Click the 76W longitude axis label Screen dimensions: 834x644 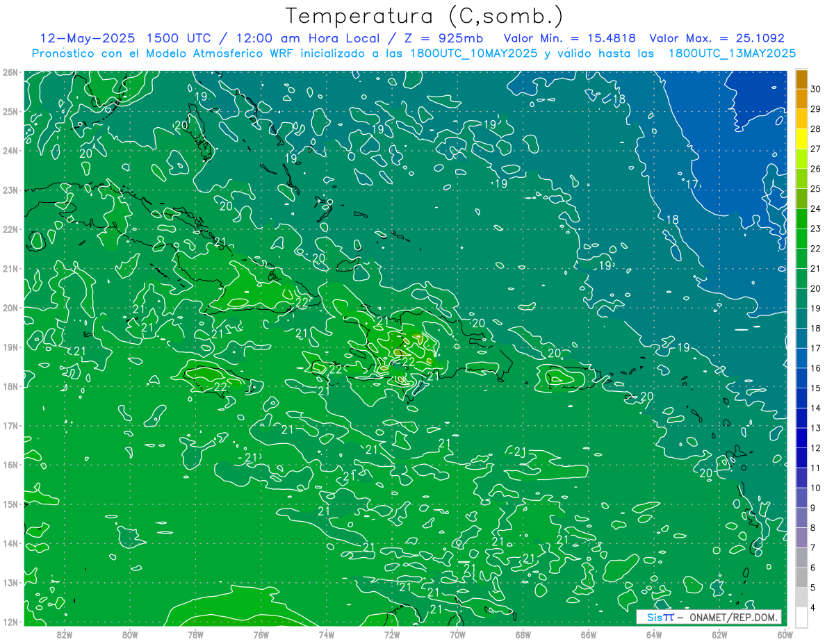click(x=261, y=634)
